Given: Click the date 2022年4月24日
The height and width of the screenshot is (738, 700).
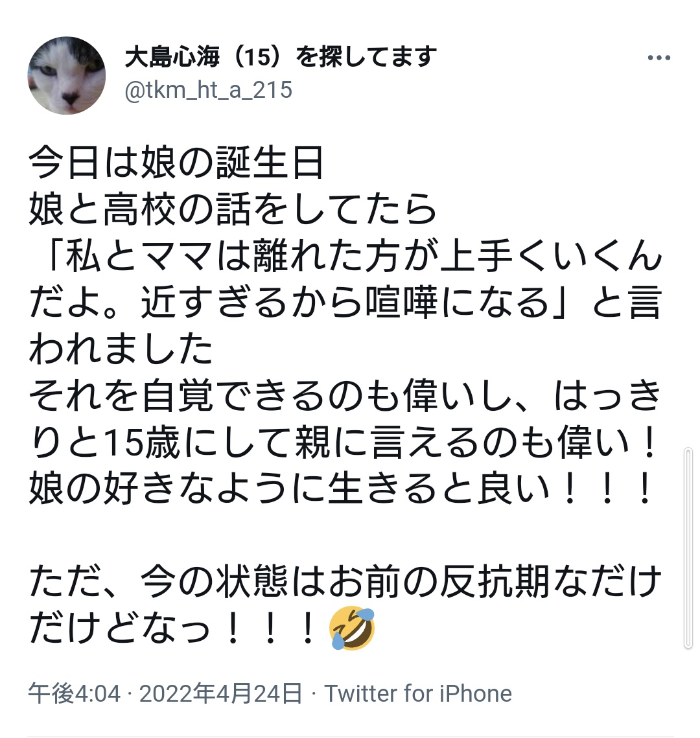Looking at the screenshot, I should (221, 693).
